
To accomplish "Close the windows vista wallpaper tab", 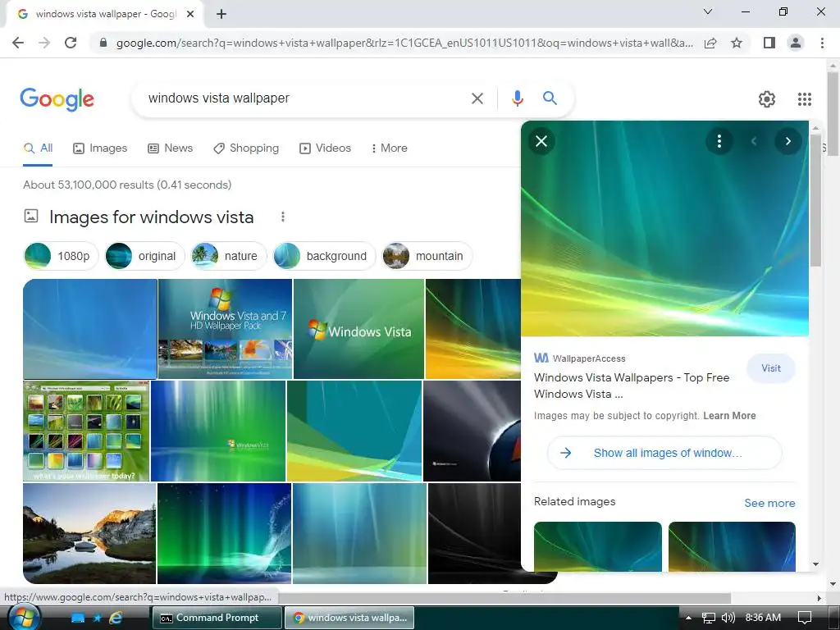I will click(x=190, y=15).
